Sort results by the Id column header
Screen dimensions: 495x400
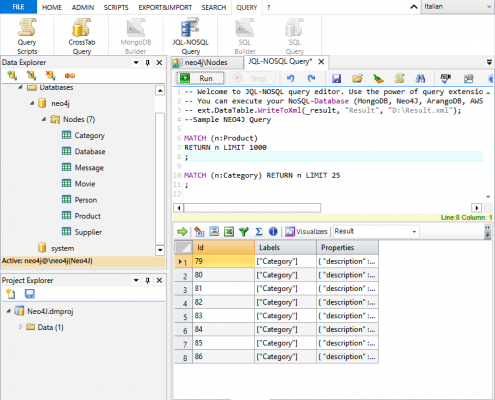click(x=223, y=247)
